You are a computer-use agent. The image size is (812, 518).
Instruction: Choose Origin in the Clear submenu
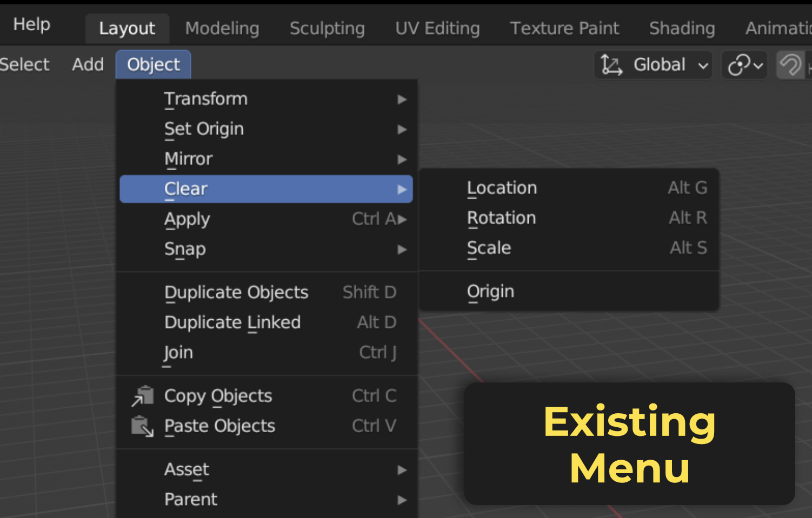coord(569,292)
